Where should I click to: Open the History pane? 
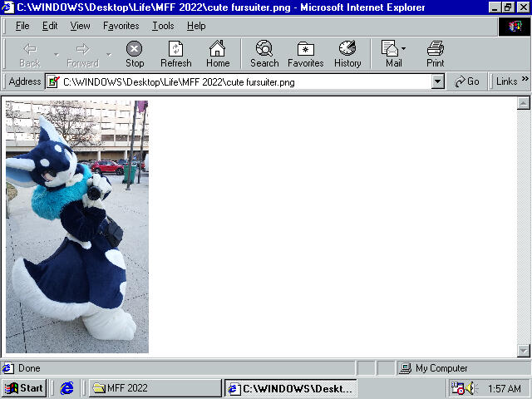coord(347,54)
